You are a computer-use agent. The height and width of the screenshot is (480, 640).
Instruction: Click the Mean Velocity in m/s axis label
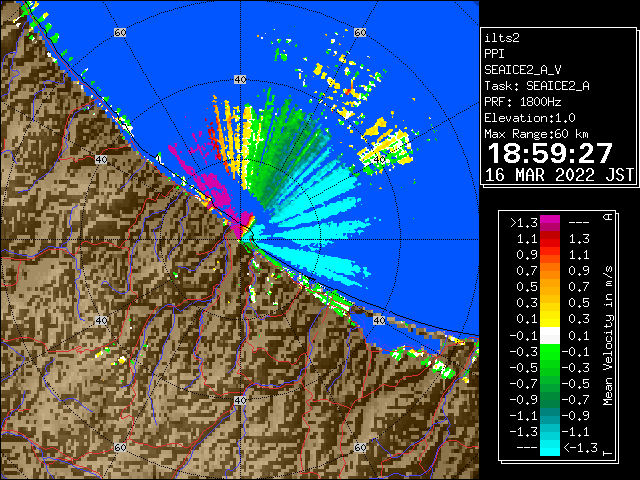click(x=608, y=336)
